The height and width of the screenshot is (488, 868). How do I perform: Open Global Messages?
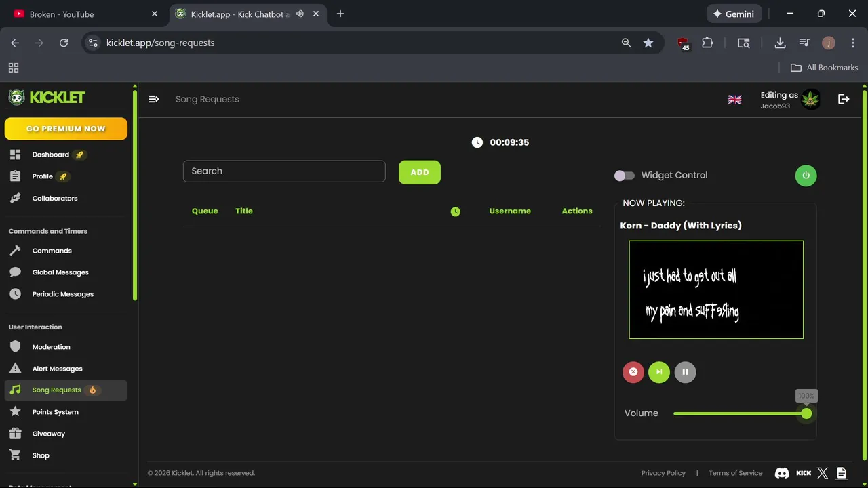point(60,272)
